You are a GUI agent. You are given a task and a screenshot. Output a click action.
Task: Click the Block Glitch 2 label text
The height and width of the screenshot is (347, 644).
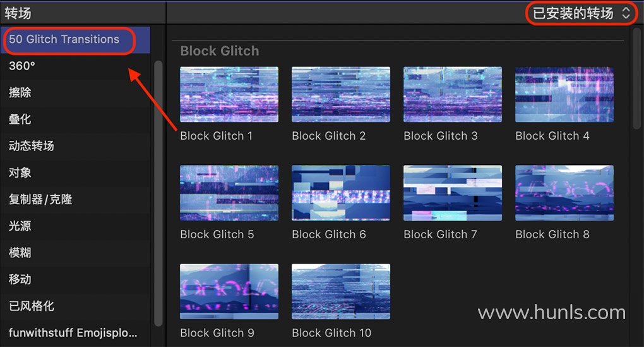tap(328, 136)
